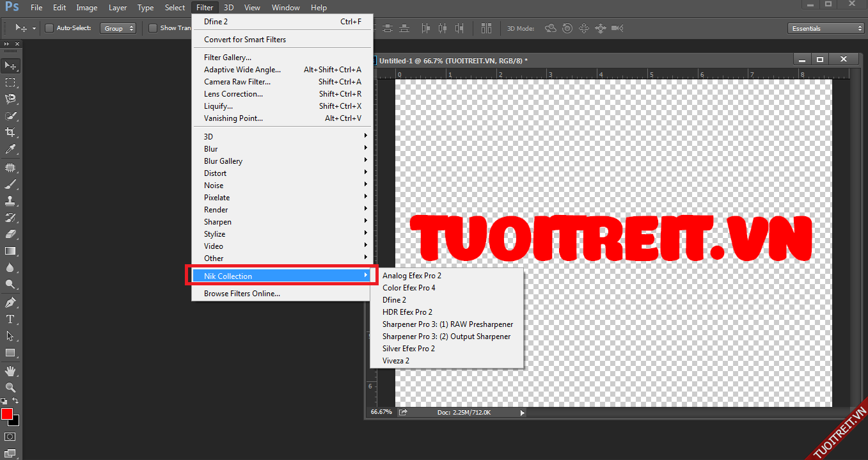
Task: Select the Zoom tool in toolbar
Action: 10,388
